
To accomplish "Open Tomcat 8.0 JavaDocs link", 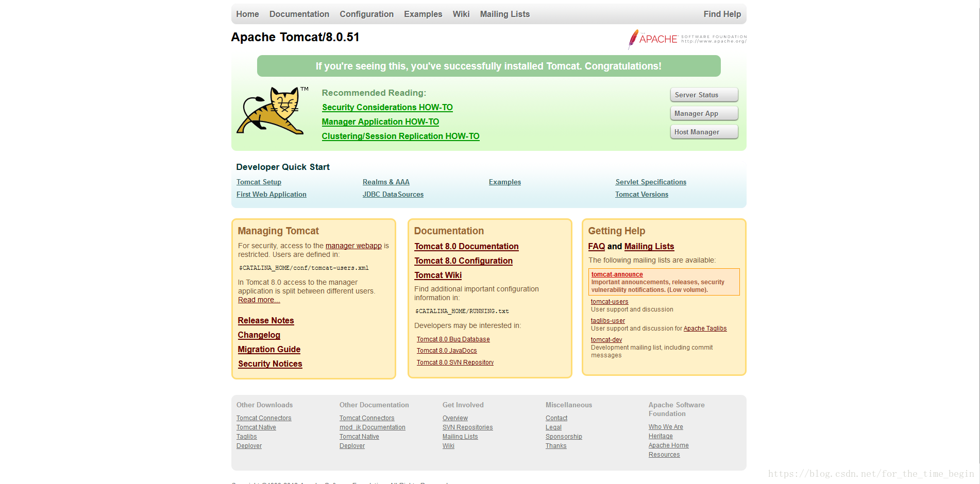I will 447,351.
